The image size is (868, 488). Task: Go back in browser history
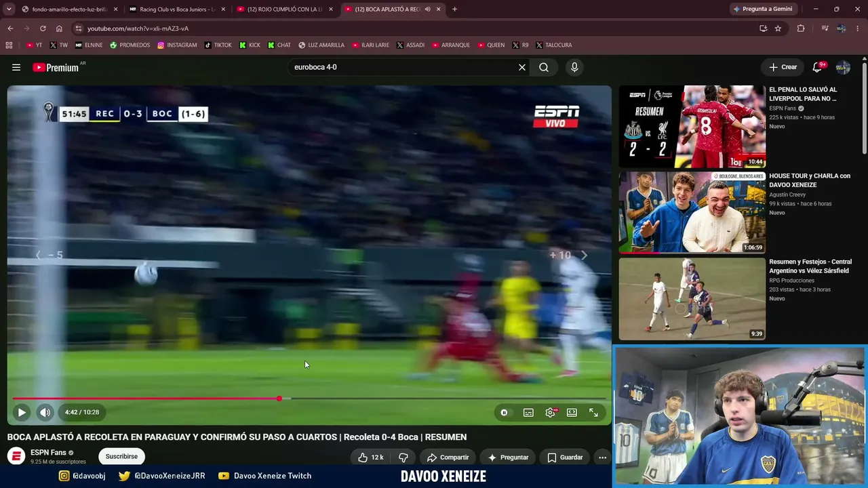coord(10,28)
